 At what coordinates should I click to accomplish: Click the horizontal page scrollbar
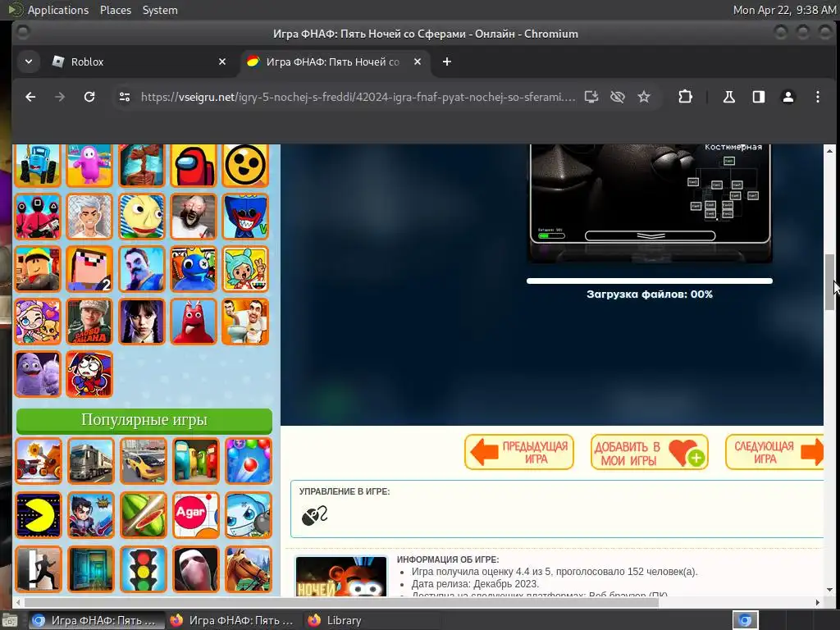(x=340, y=602)
